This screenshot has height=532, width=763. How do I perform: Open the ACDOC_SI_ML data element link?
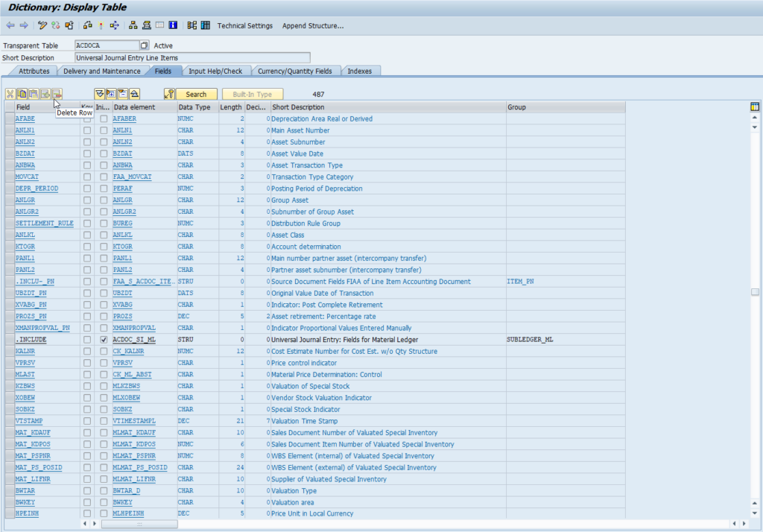tap(135, 340)
